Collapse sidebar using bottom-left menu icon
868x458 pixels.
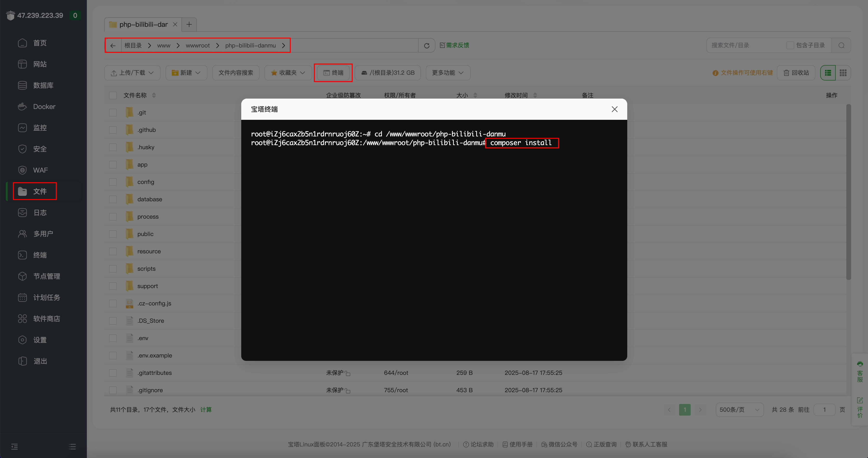(x=14, y=447)
